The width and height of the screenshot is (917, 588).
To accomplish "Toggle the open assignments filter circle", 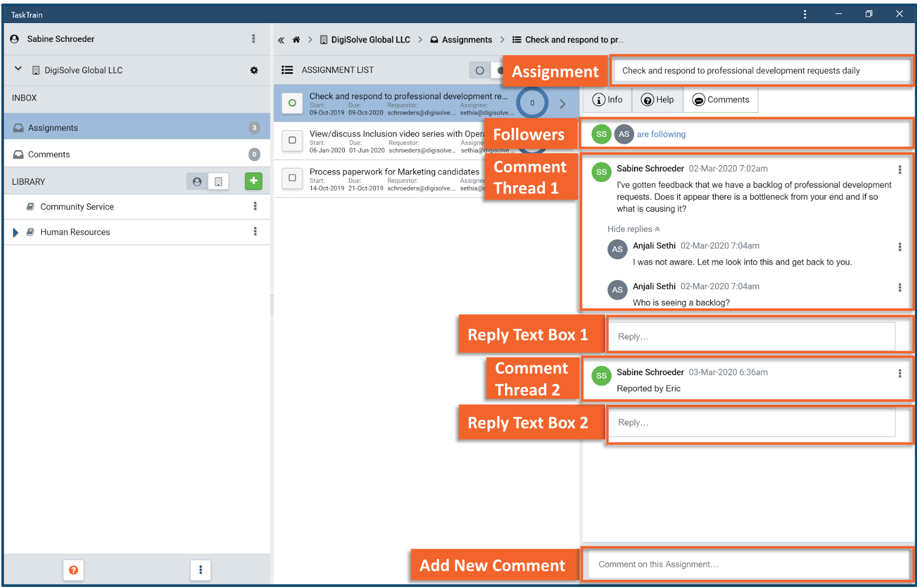I will (480, 70).
